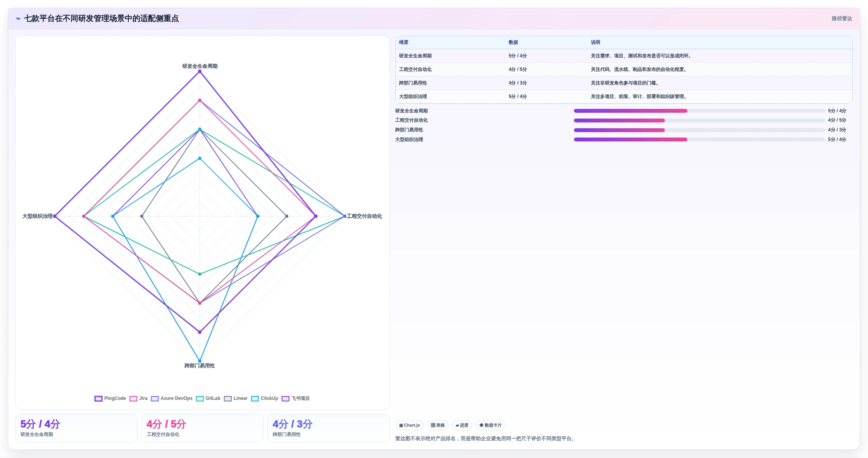Select the 大型组织治理 table row cell

point(413,96)
